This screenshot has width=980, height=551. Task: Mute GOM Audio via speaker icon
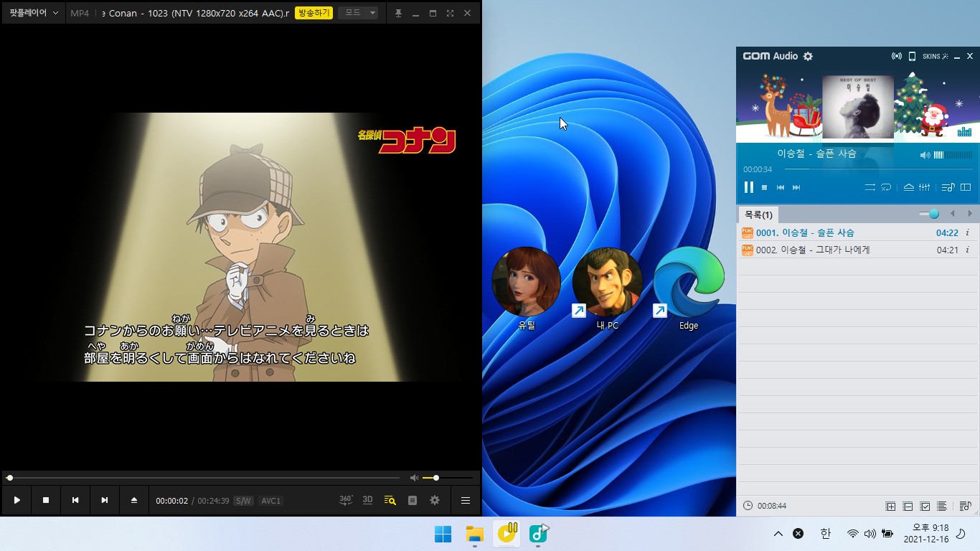(925, 155)
